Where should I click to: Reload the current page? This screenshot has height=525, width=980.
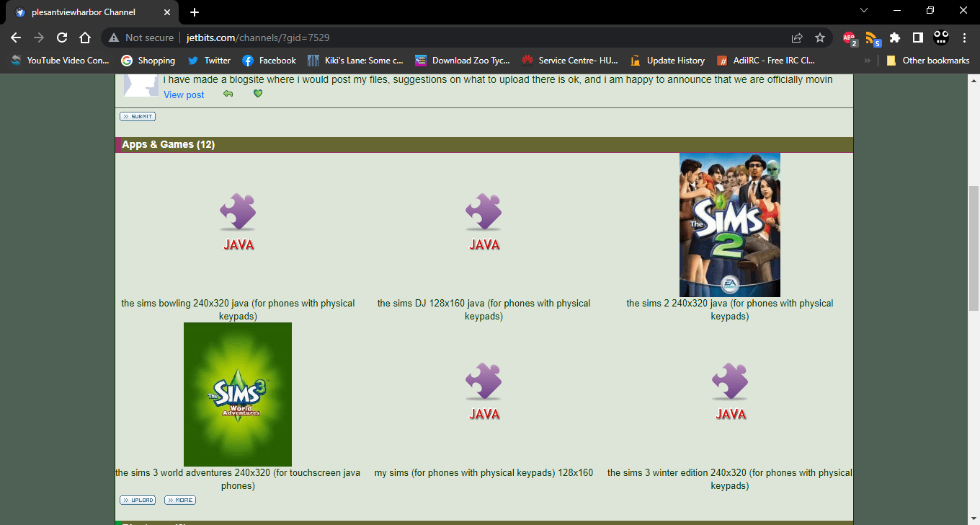click(62, 37)
